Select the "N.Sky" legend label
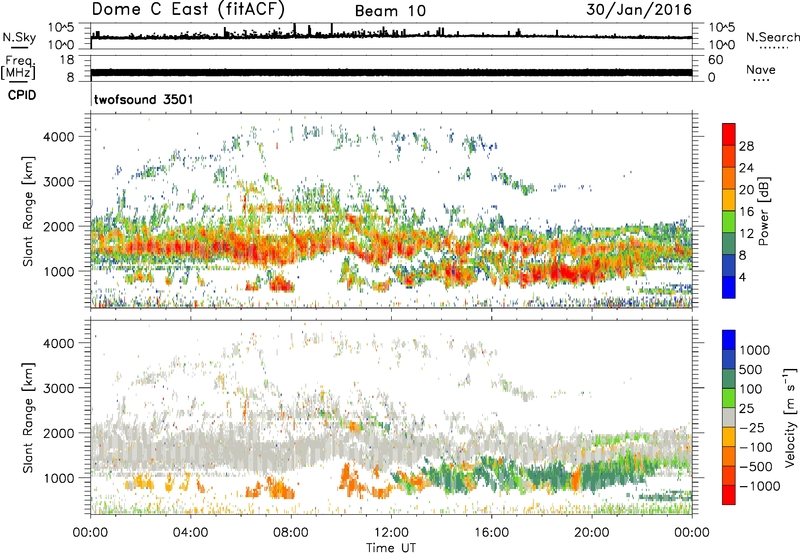 [x=19, y=37]
